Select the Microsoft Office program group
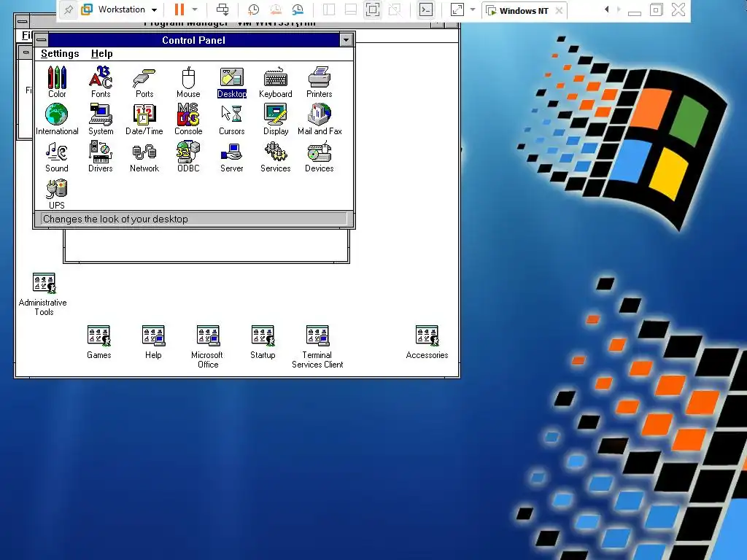This screenshot has height=560, width=747. (207, 346)
